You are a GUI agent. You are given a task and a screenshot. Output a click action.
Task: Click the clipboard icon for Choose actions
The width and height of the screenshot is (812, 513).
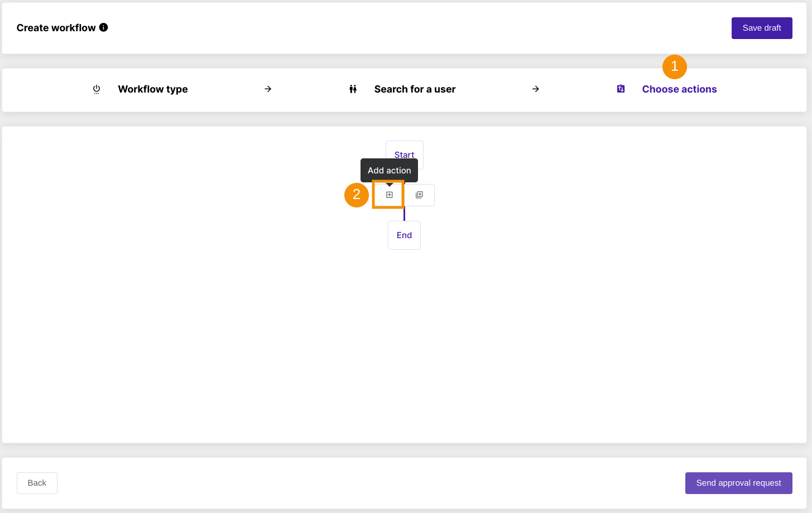tap(621, 89)
